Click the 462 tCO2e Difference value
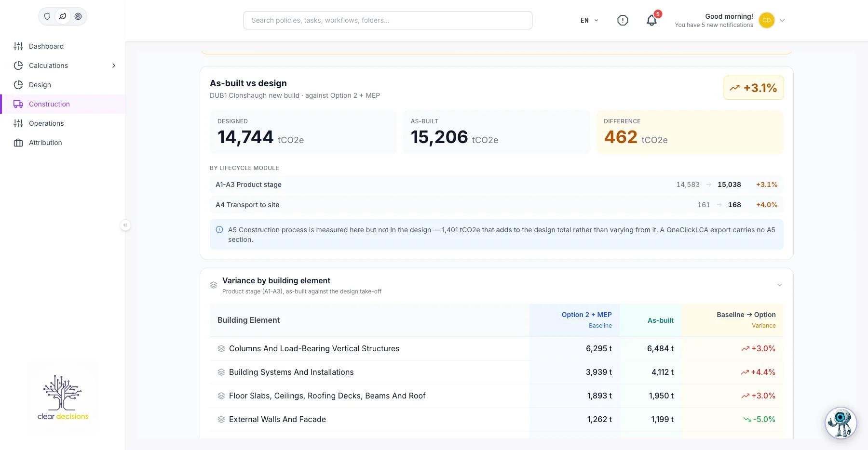This screenshot has width=868, height=450. coord(636,137)
